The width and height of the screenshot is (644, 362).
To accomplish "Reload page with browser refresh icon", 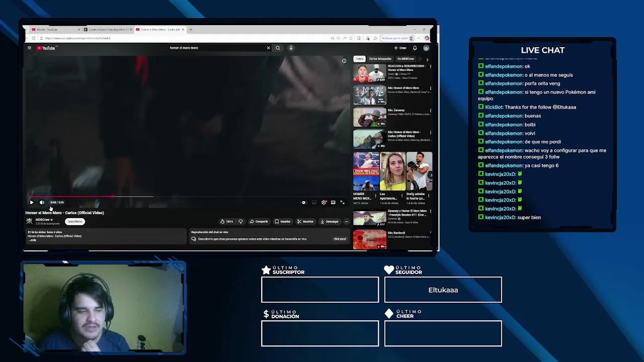I will (34, 38).
